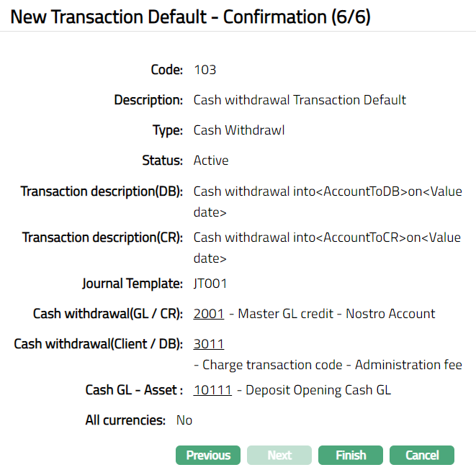Click the Finish button
Viewport: 476px width, 475px height.
click(351, 455)
